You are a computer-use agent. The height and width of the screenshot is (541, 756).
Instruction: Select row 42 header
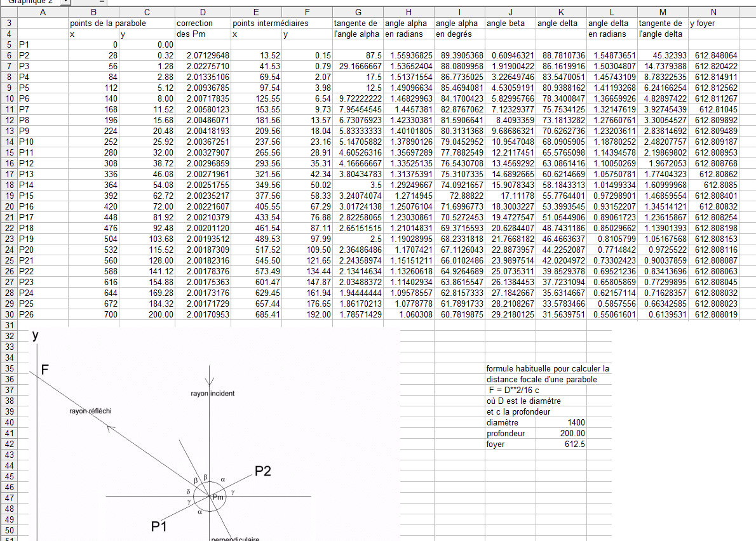tap(9, 444)
